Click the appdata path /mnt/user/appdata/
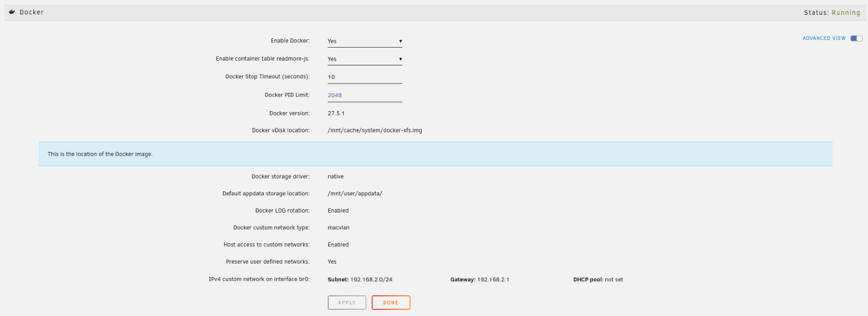 click(x=355, y=194)
